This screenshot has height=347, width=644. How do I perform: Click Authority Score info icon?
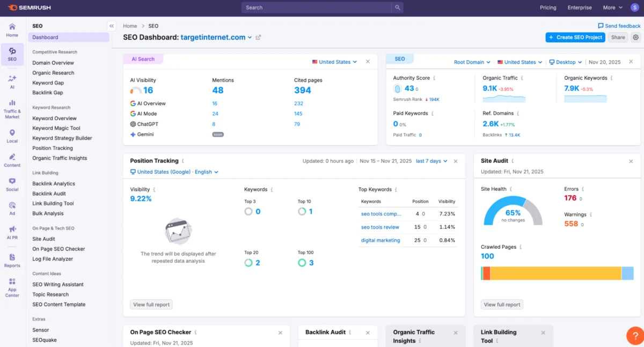(x=434, y=78)
